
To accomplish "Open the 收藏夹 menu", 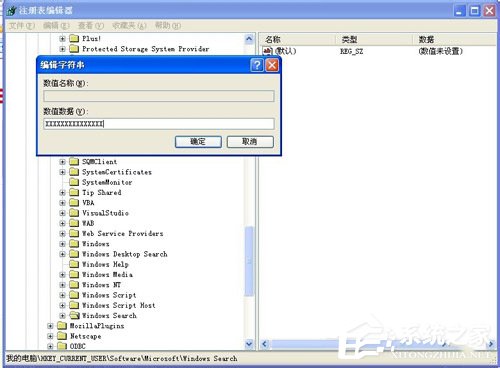I will pos(129,26).
